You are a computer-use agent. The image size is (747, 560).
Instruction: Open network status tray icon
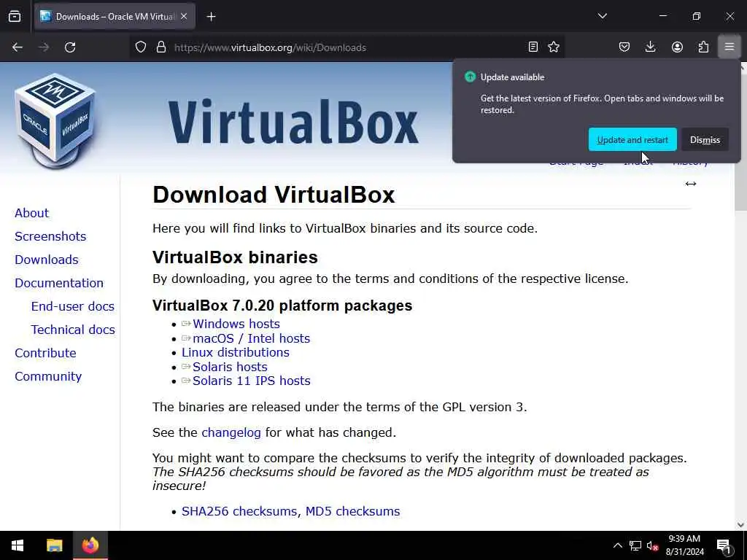click(635, 545)
